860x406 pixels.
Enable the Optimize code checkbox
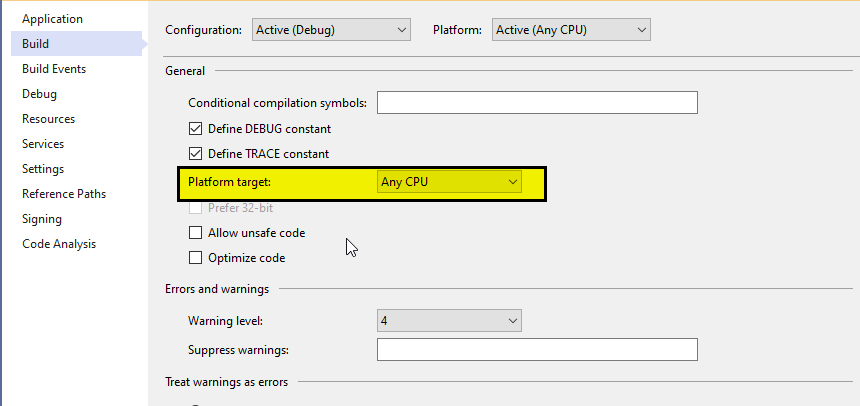[x=195, y=257]
